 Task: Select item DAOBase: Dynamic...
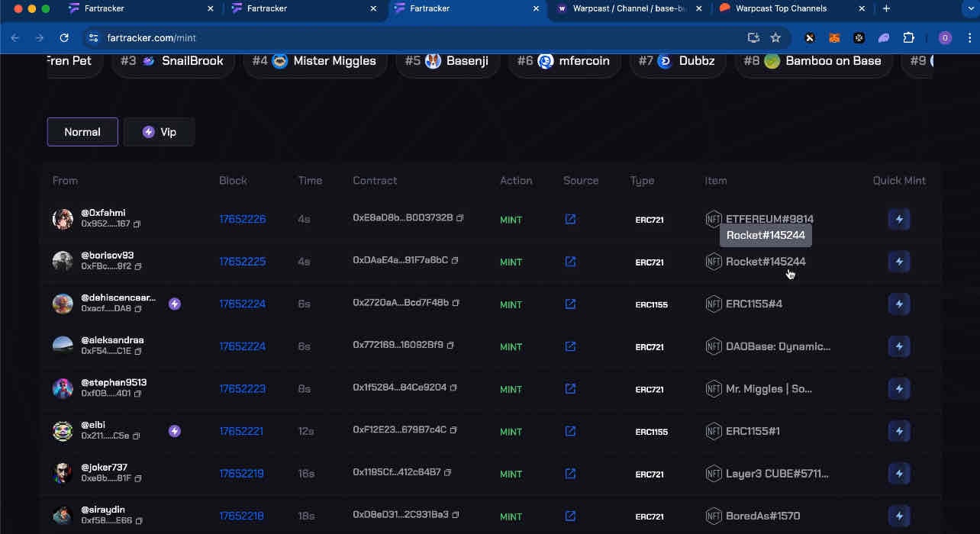point(778,346)
